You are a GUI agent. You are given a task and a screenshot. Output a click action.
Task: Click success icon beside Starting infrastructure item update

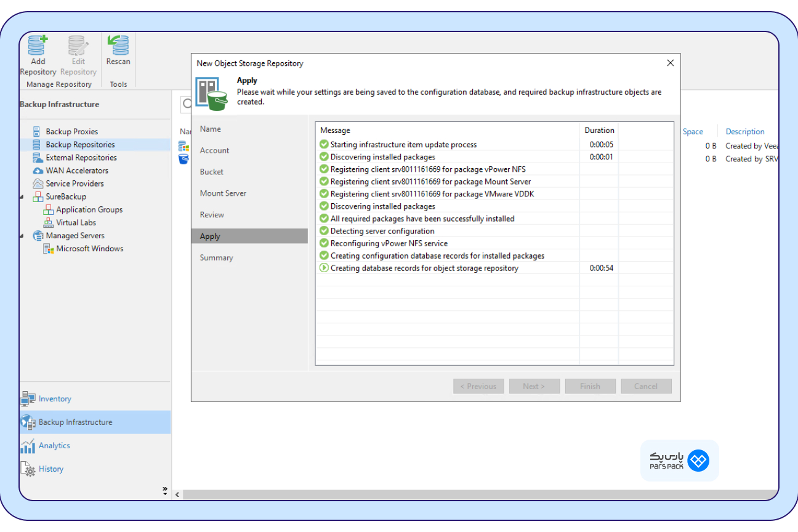pos(324,145)
